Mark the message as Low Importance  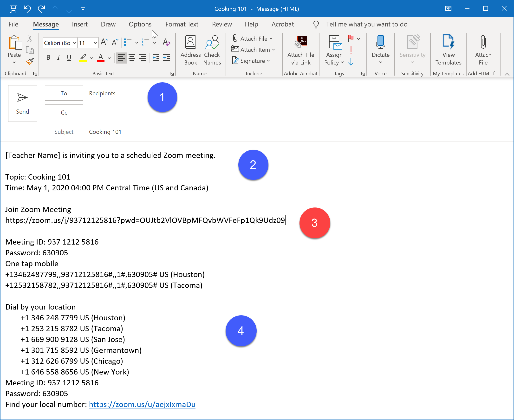point(351,62)
